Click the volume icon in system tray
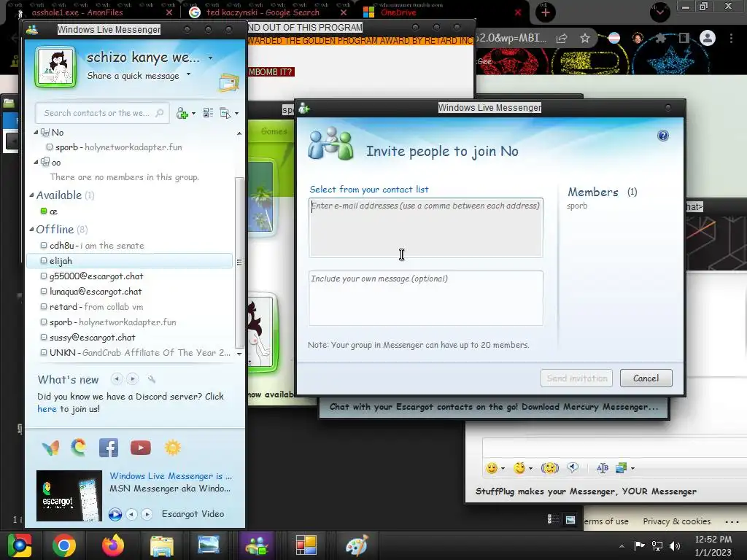This screenshot has width=747, height=560. click(675, 545)
